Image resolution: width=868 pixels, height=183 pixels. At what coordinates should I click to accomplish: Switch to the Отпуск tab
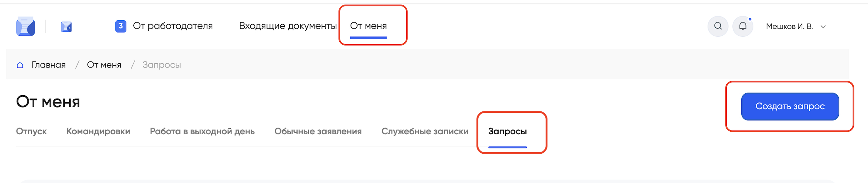click(x=31, y=131)
